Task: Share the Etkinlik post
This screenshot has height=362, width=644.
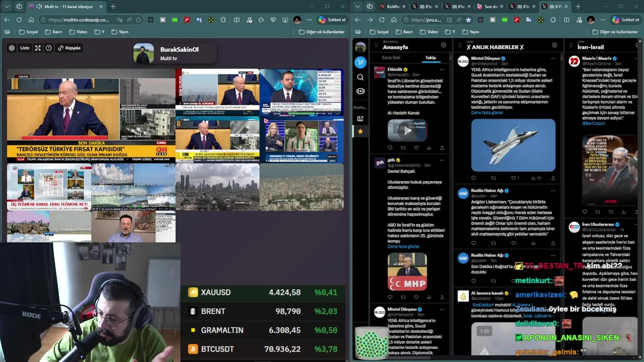Action: [x=442, y=148]
